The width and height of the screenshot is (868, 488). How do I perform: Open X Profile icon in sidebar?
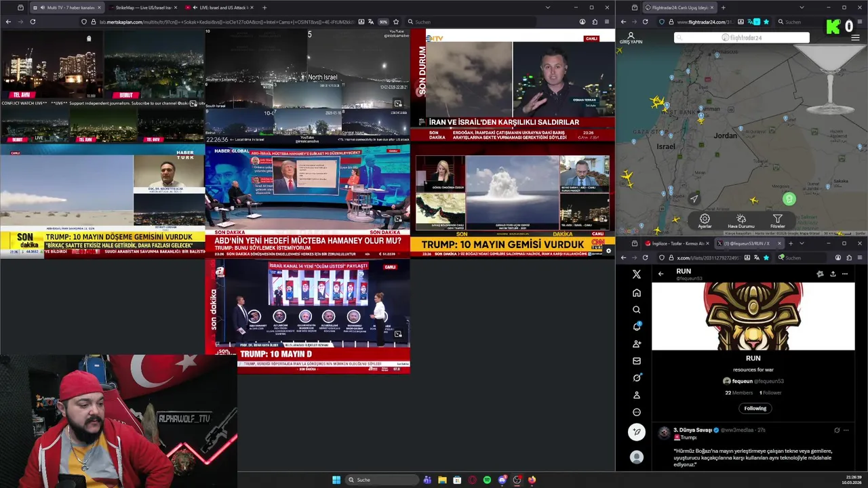(x=636, y=394)
